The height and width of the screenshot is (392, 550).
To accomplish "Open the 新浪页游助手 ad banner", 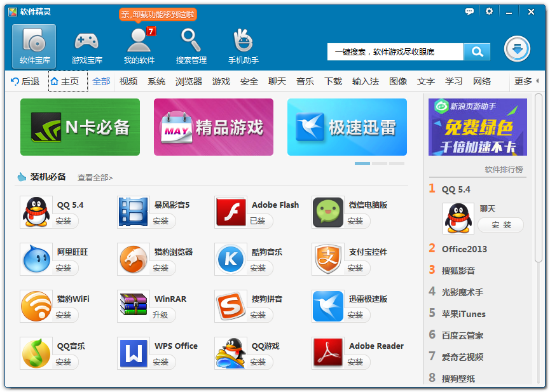I will [478, 127].
